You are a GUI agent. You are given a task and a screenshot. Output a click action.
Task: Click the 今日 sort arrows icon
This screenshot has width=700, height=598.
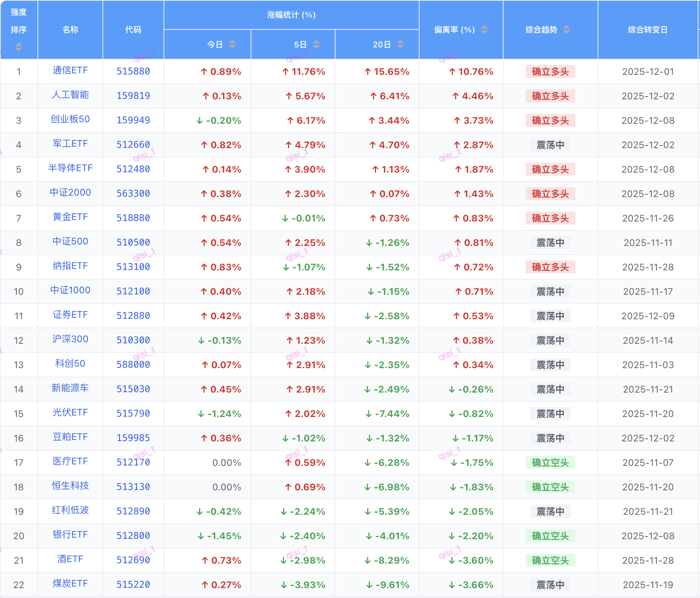tap(232, 45)
